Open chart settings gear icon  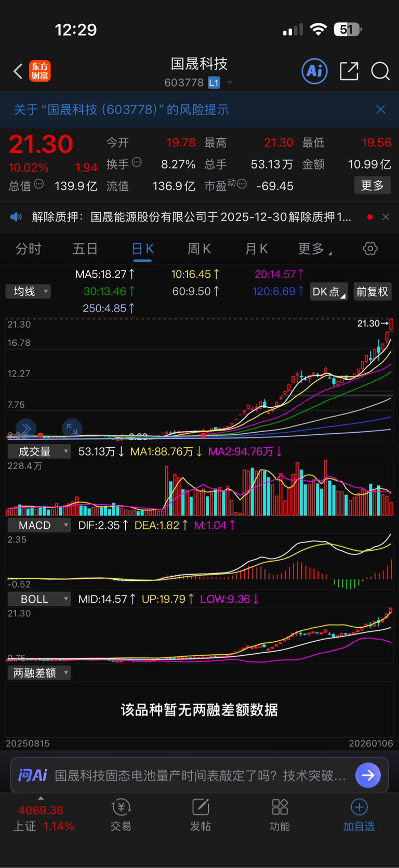pos(370,249)
